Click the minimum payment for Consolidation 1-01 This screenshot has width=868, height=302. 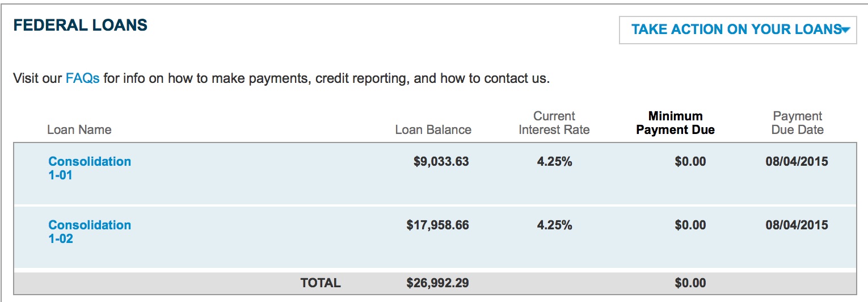coord(690,162)
